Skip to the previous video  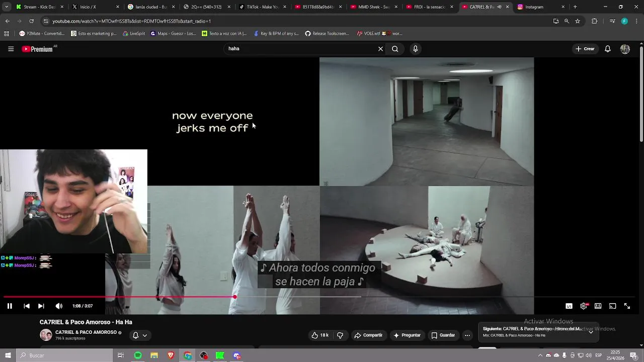[27, 306]
